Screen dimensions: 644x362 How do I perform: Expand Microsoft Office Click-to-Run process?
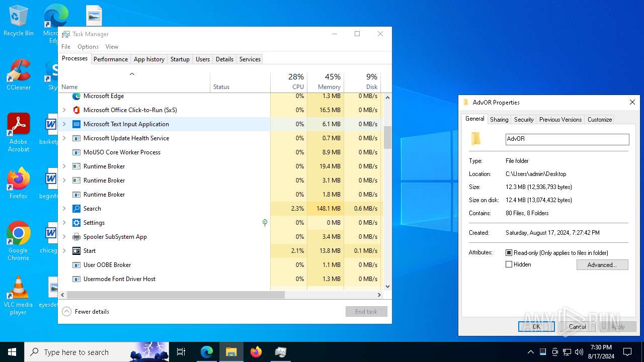(64, 110)
